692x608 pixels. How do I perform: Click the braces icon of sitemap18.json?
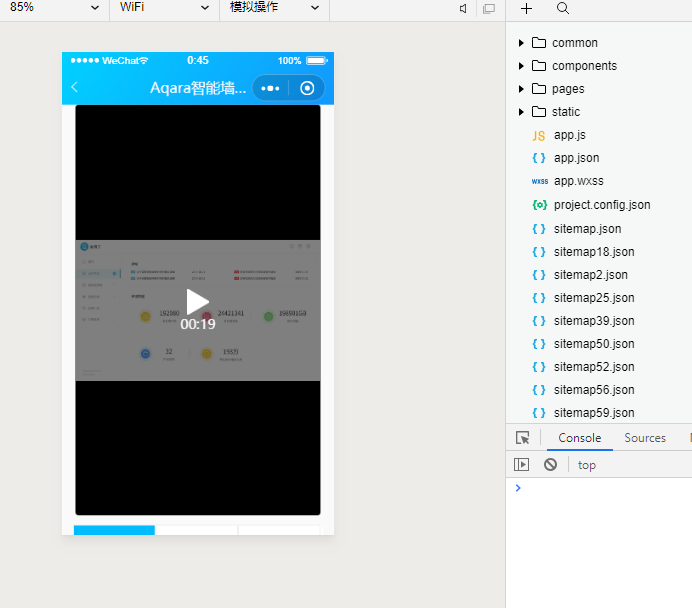(539, 252)
